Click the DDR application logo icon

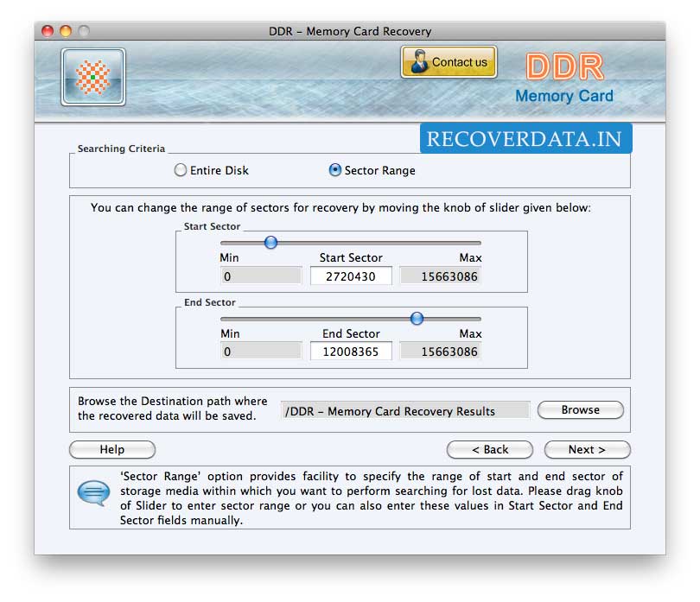point(92,77)
